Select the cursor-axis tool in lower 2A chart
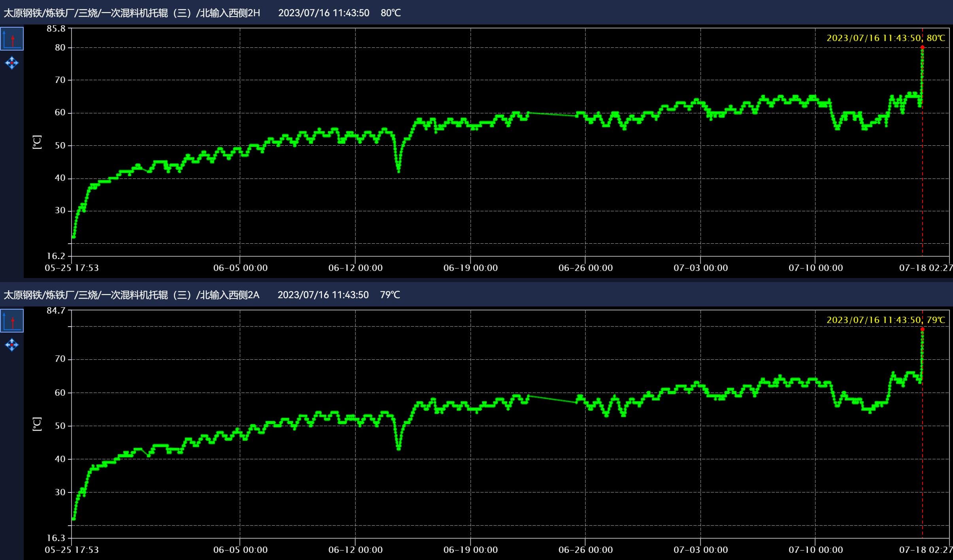This screenshot has width=953, height=560. click(x=12, y=321)
